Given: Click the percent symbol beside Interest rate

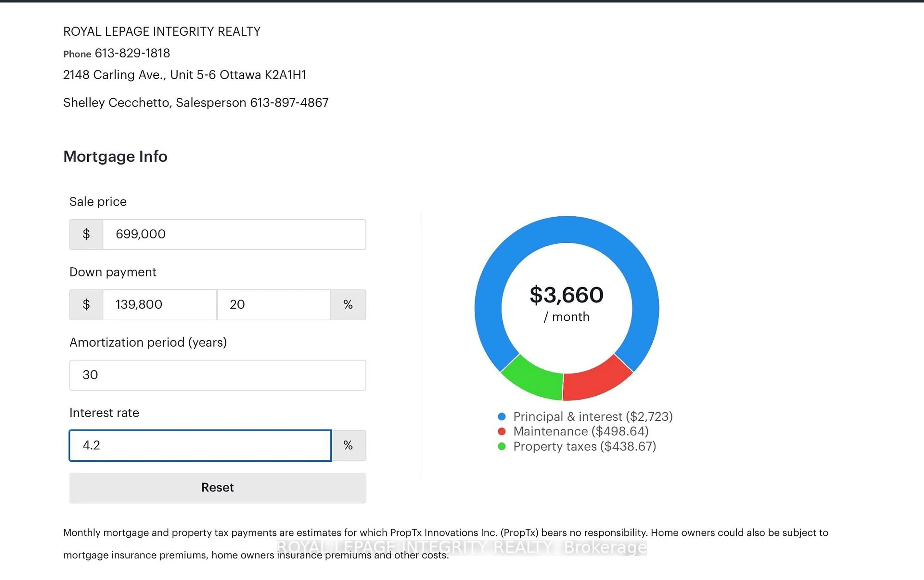Looking at the screenshot, I should click(348, 445).
